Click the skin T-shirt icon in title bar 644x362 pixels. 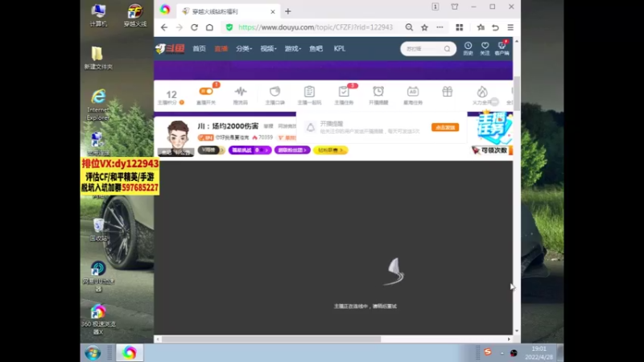(x=455, y=6)
